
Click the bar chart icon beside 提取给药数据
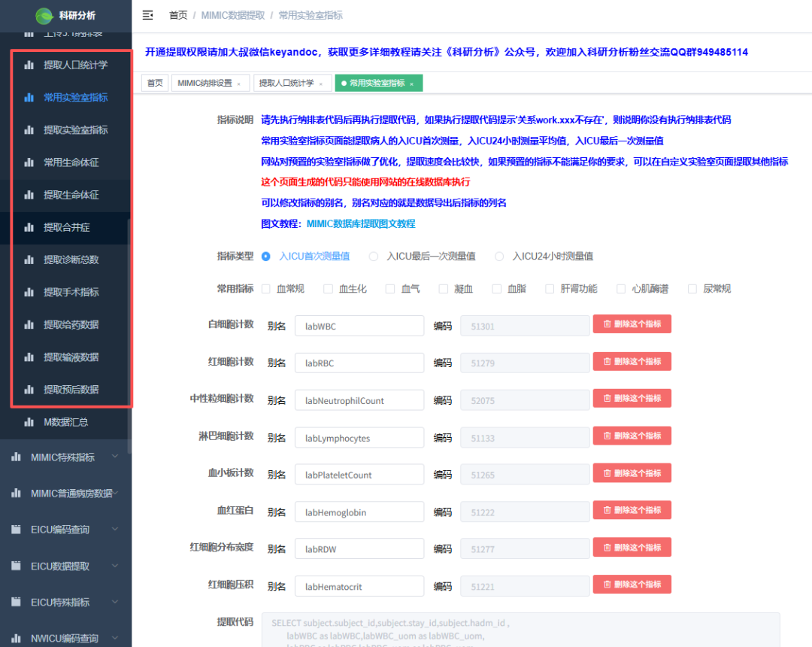29,324
